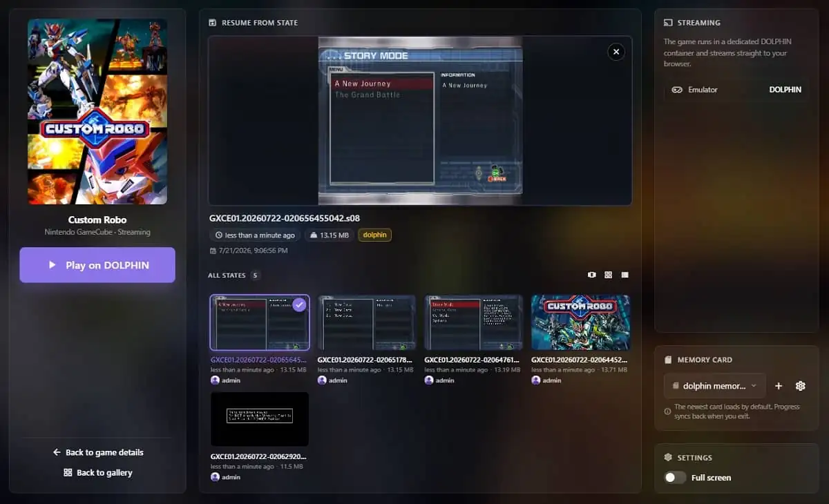Return to the gallery
The image size is (829, 504).
coord(97,472)
